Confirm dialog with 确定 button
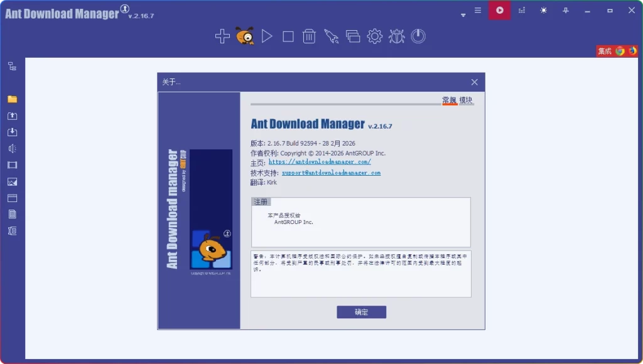This screenshot has height=364, width=643. click(361, 312)
